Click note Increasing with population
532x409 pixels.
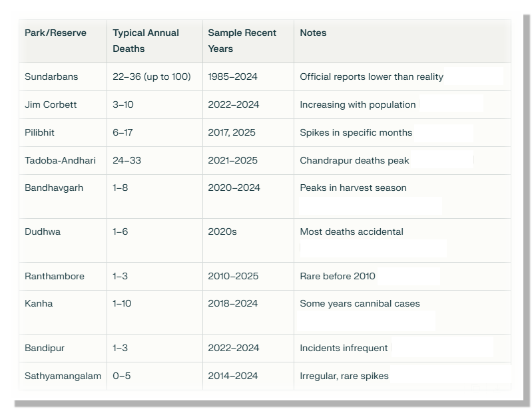(358, 104)
